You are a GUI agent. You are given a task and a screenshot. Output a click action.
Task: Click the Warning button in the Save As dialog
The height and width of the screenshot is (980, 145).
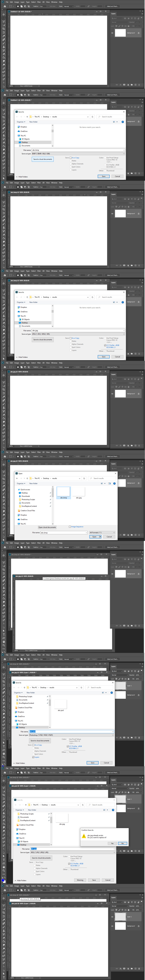[80, 880]
